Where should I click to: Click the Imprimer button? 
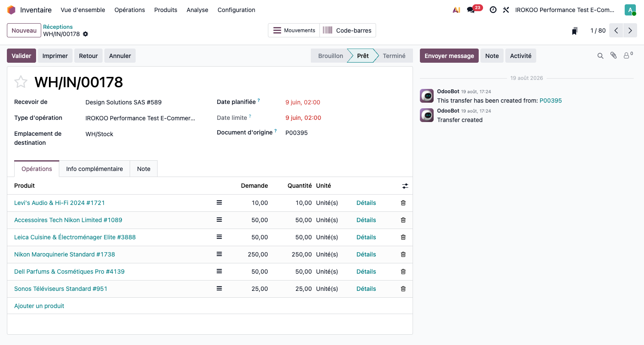point(55,56)
